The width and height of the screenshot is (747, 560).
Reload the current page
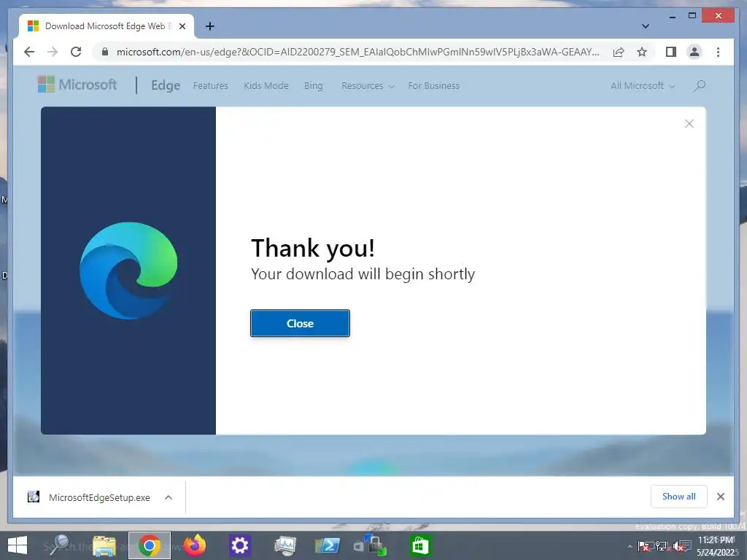(76, 52)
